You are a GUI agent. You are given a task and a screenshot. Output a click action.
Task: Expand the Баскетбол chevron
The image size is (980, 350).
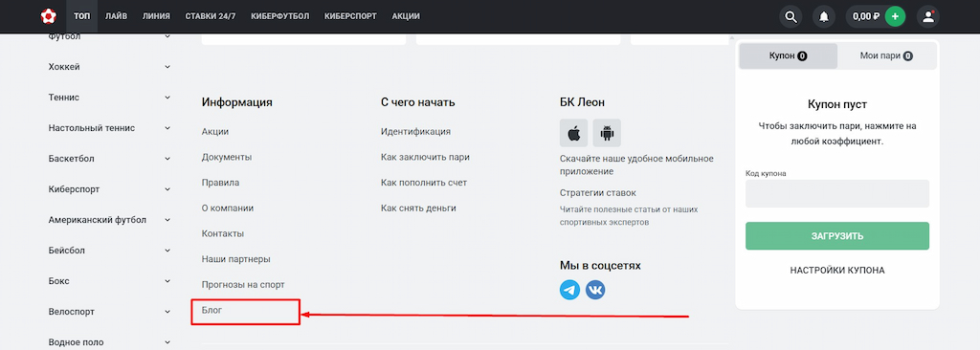click(x=167, y=159)
